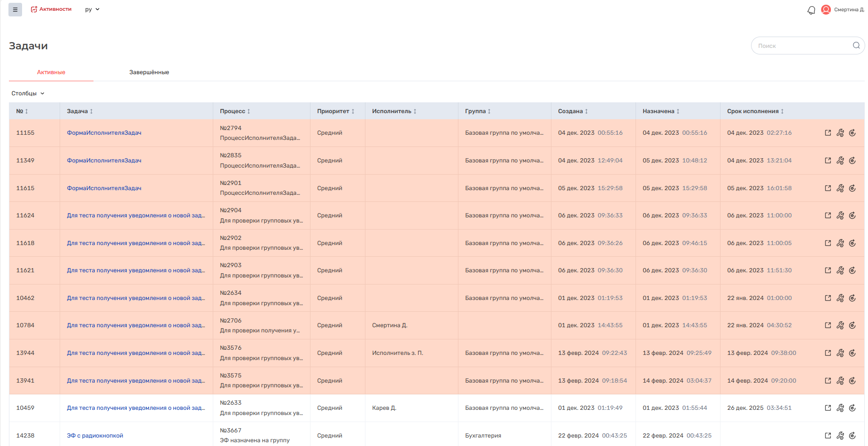Click wrench settings icon for task 13944
This screenshot has height=446, width=868.
[840, 353]
